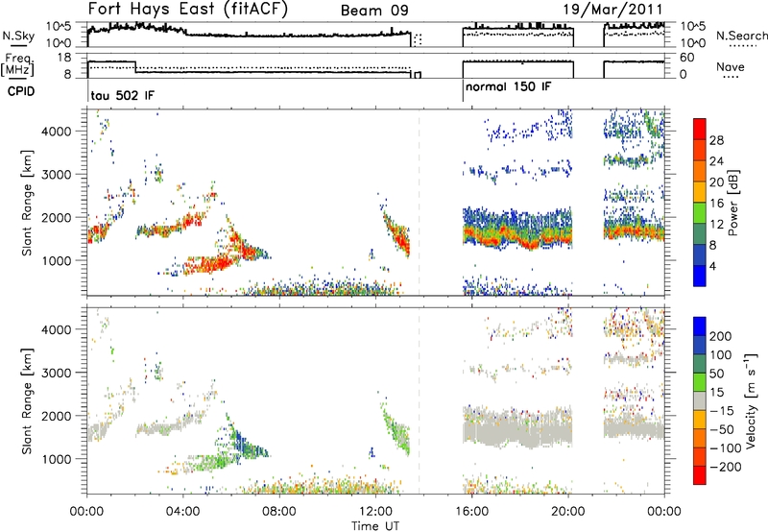
Task: Select the "Power [dB]" color bar title
Action: pos(733,203)
